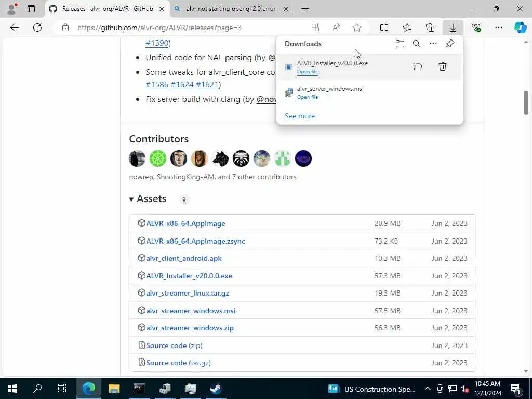532x399 pixels.
Task: Open Edge Settings and more menu
Action: (498, 28)
